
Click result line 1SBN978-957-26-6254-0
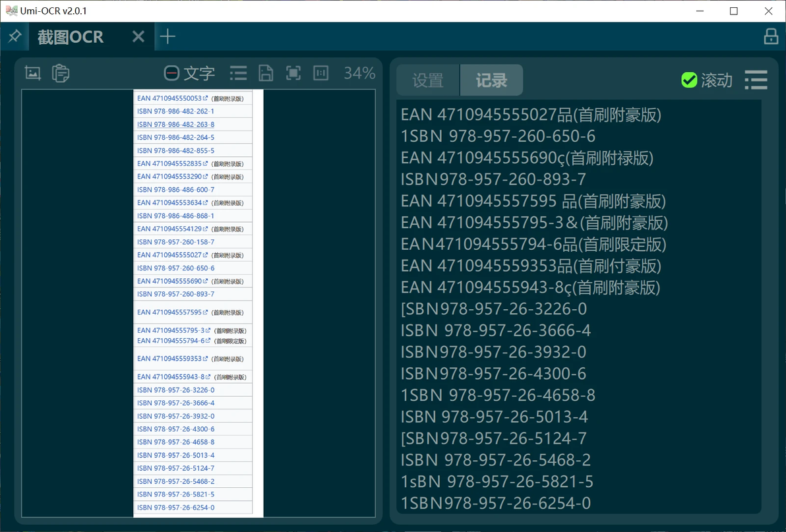point(496,502)
